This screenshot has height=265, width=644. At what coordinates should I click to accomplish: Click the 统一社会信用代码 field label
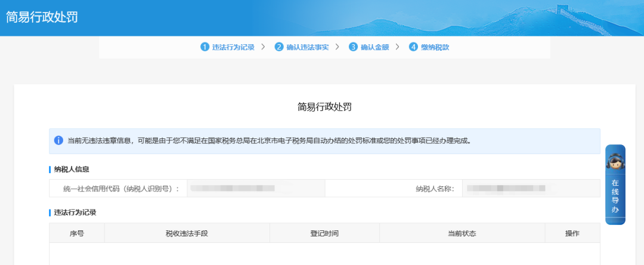(x=122, y=189)
